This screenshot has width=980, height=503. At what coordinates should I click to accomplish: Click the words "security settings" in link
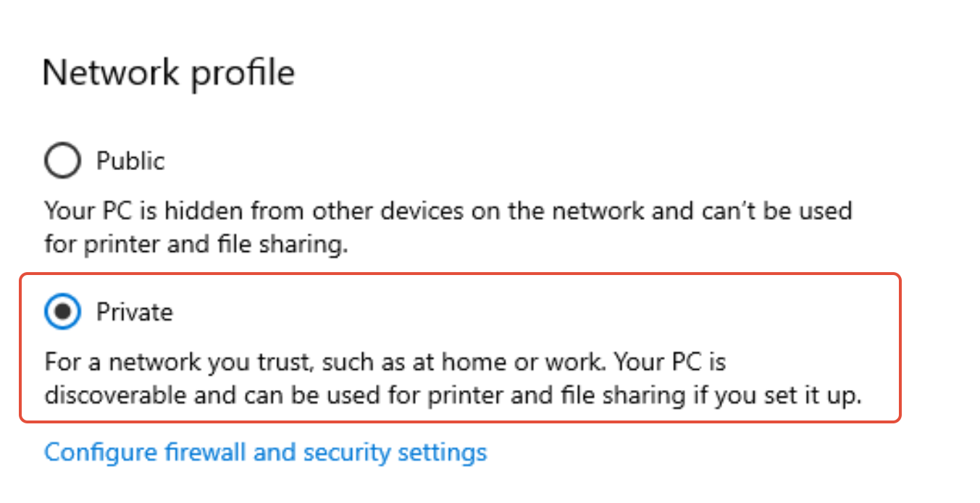point(395,452)
